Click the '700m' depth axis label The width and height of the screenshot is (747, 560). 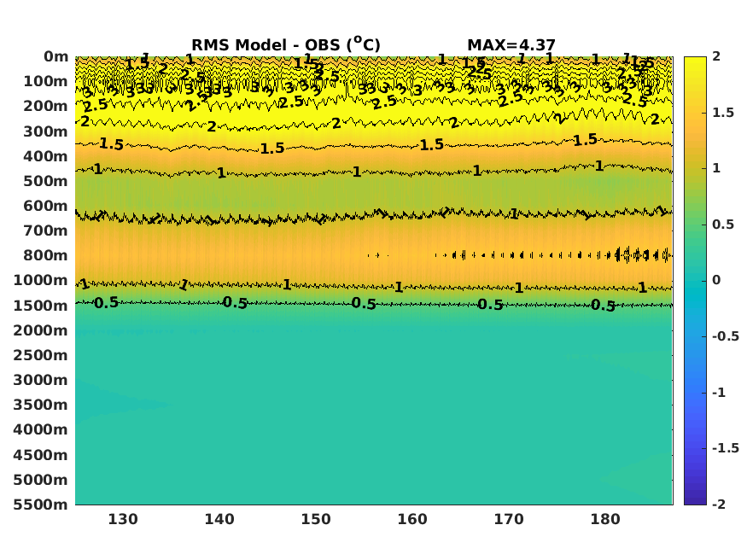coord(46,230)
